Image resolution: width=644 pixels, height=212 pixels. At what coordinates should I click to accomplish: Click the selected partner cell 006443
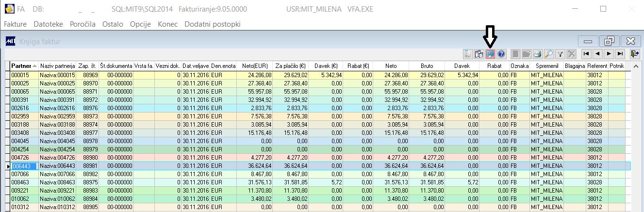[x=24, y=165]
